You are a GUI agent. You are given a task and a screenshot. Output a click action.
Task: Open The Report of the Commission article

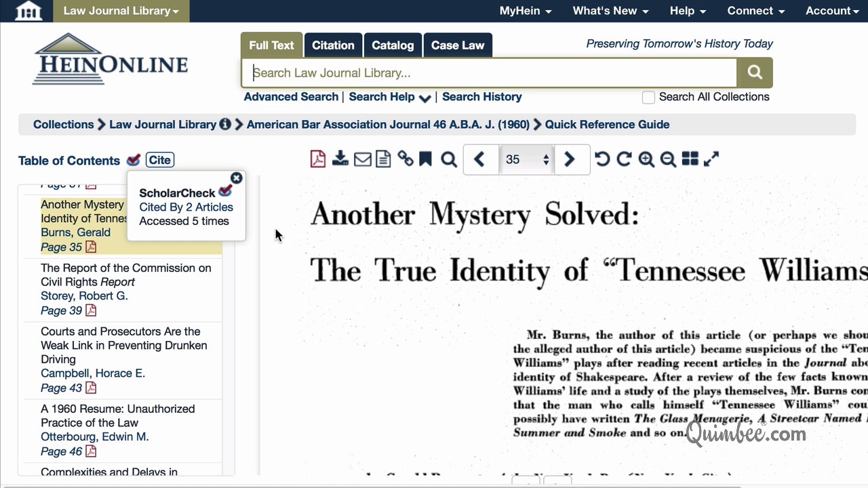point(126,275)
